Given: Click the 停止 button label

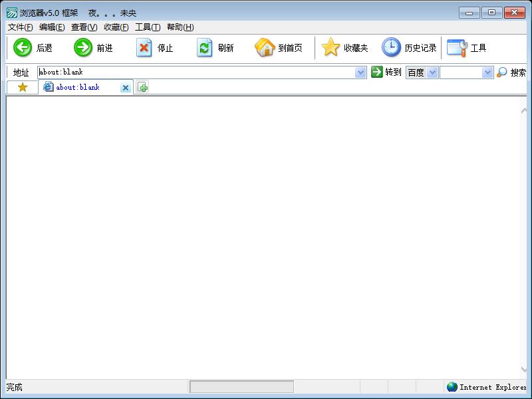Looking at the screenshot, I should point(165,48).
